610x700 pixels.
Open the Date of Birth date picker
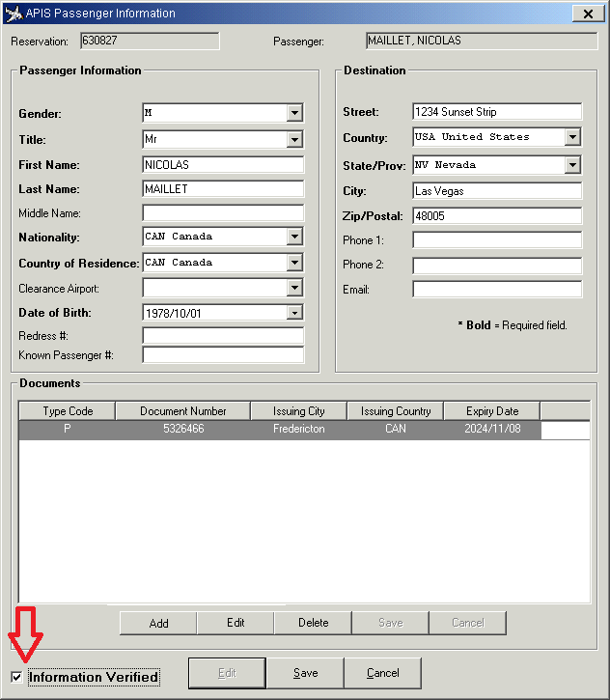tap(294, 313)
